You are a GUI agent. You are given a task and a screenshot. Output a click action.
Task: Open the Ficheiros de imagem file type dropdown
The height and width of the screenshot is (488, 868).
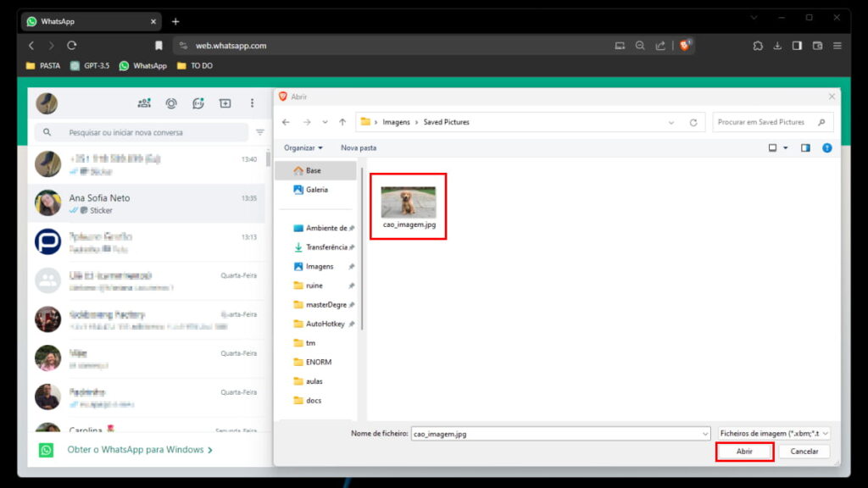(x=772, y=433)
